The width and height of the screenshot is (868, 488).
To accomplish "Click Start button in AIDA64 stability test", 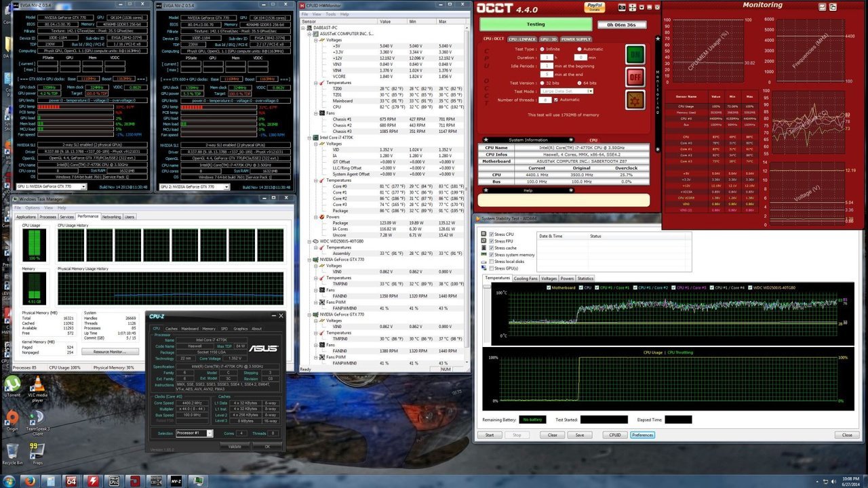I will (x=489, y=435).
